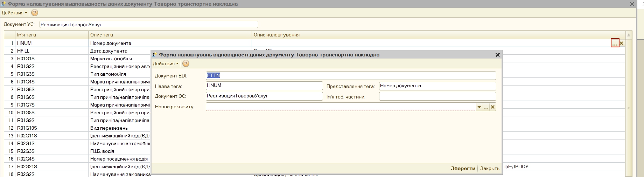Select R01G9S row
The height and width of the screenshot is (177, 644).
[x=52, y=120]
